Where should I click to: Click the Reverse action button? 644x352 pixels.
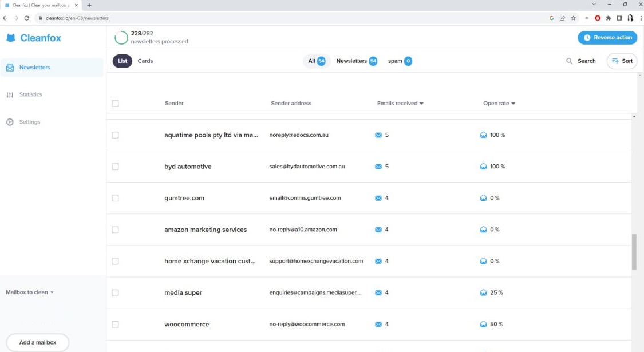point(607,38)
